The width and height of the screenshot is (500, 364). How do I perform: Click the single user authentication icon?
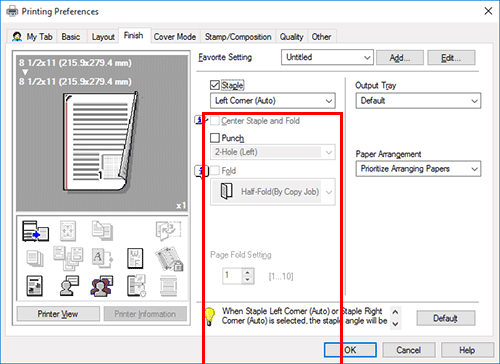coord(69,286)
